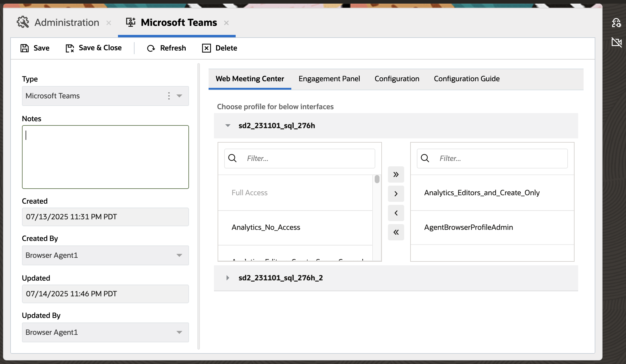Switch to the Engagement Panel tab

click(329, 79)
